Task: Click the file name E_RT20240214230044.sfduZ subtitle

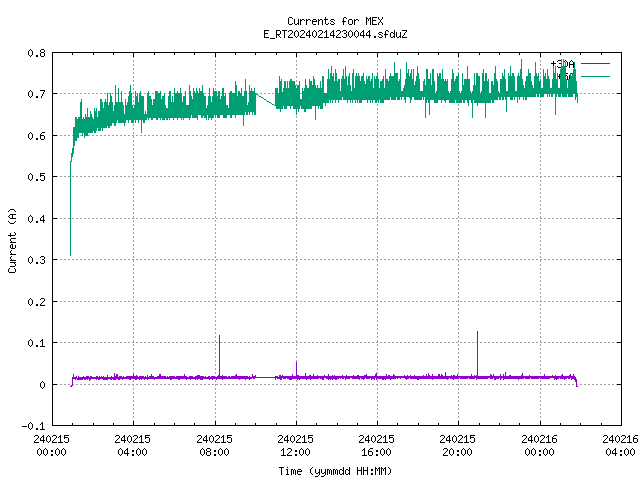Action: pos(335,34)
